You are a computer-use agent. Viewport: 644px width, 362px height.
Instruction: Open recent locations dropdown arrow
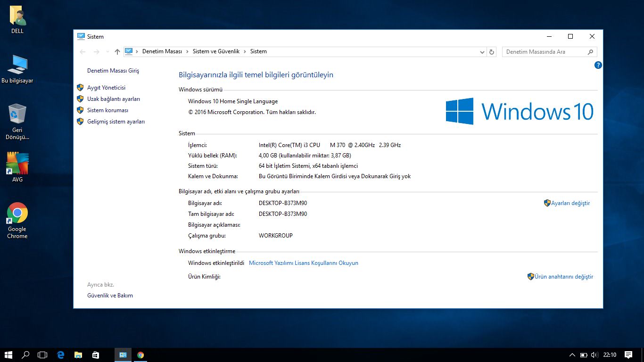coord(107,52)
